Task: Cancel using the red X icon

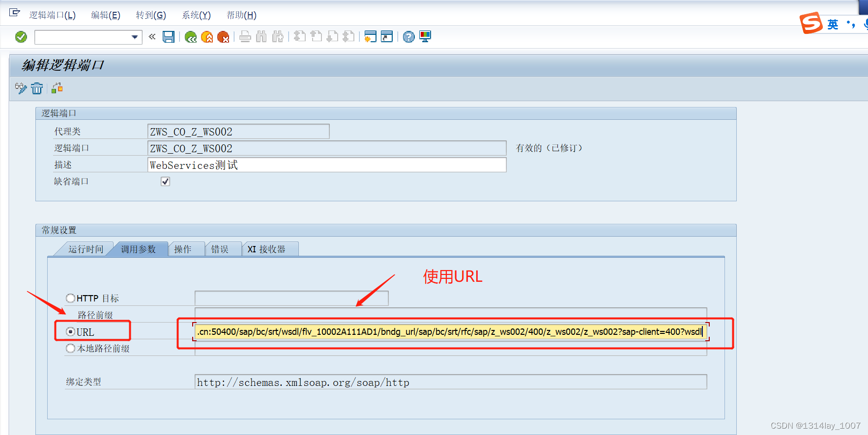Action: click(x=223, y=37)
